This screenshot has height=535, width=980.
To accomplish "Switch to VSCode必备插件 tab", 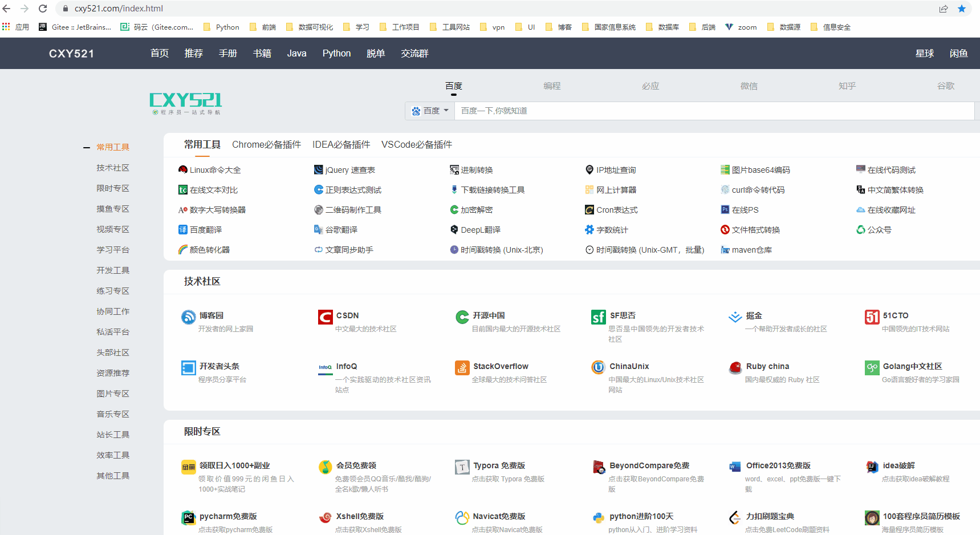I will [x=417, y=145].
